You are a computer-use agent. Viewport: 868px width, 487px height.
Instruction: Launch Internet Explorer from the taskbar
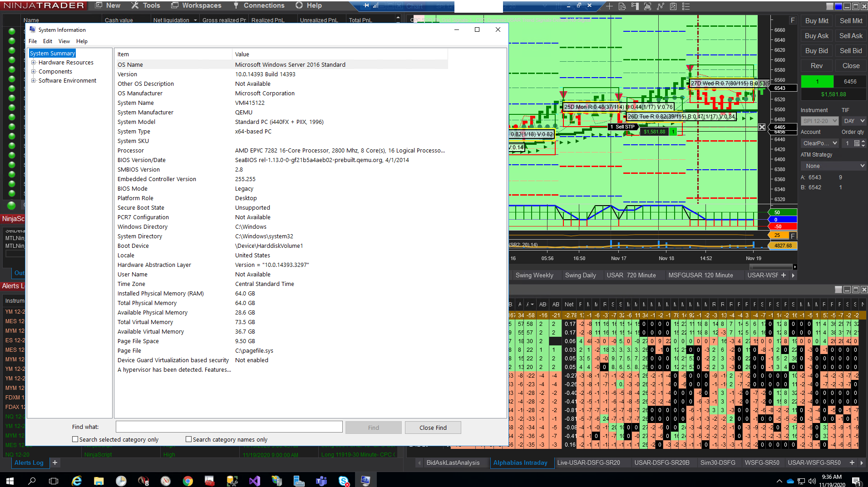coord(77,481)
